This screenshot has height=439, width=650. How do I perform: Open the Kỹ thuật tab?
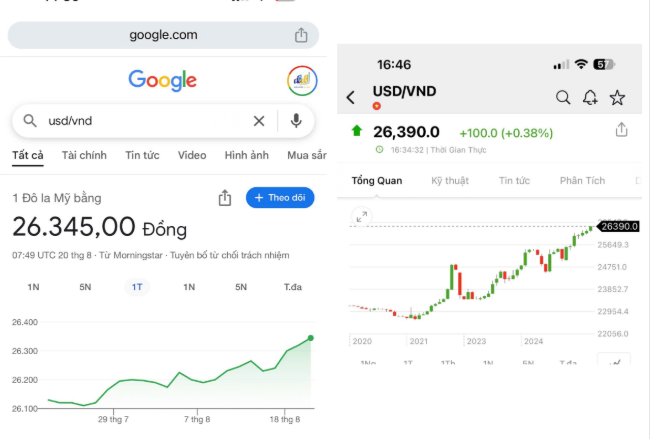[x=450, y=181]
